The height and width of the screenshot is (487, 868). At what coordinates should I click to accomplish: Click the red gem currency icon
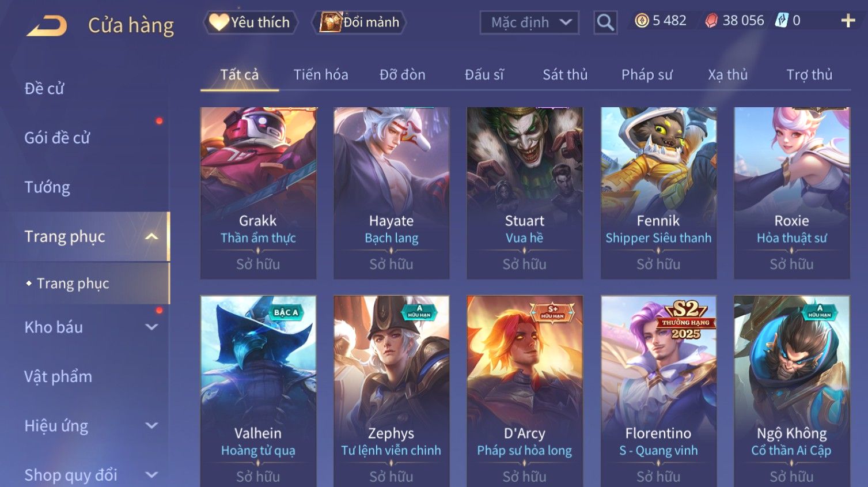pos(712,21)
